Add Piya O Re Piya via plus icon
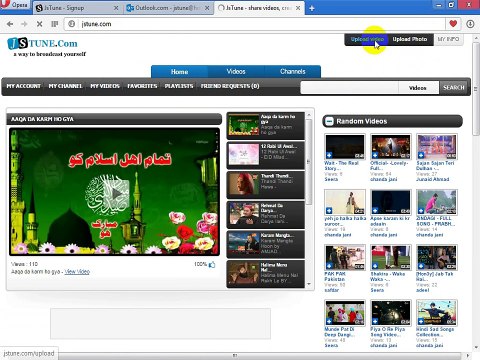Image resolution: width=480 pixels, height=360 pixels. click(375, 321)
